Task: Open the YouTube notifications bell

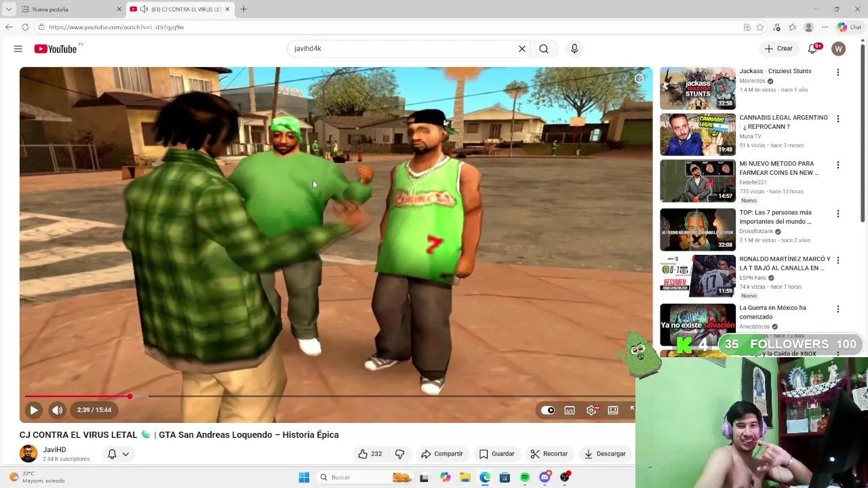Action: pyautogui.click(x=813, y=49)
